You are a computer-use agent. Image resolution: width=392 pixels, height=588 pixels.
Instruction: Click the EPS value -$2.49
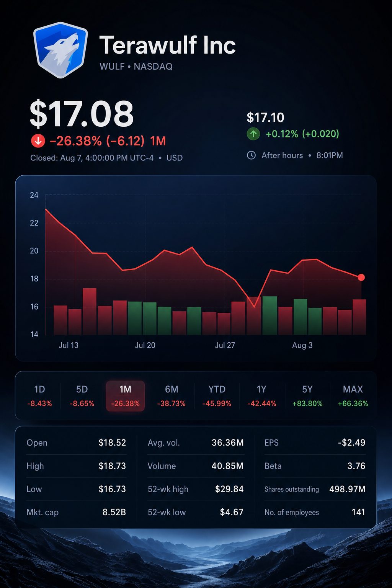click(351, 443)
